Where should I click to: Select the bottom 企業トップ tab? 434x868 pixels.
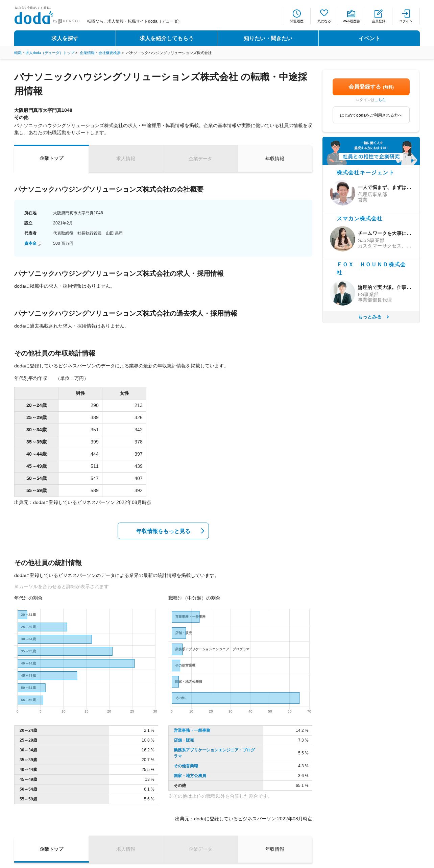pyautogui.click(x=51, y=849)
